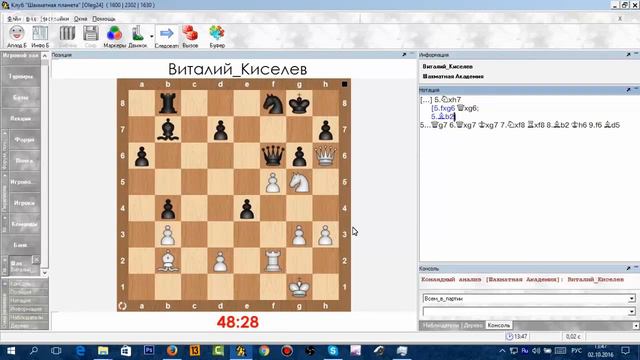Open the Всем_в_партии recipient dropdown
640x360 pixels.
click(x=631, y=299)
